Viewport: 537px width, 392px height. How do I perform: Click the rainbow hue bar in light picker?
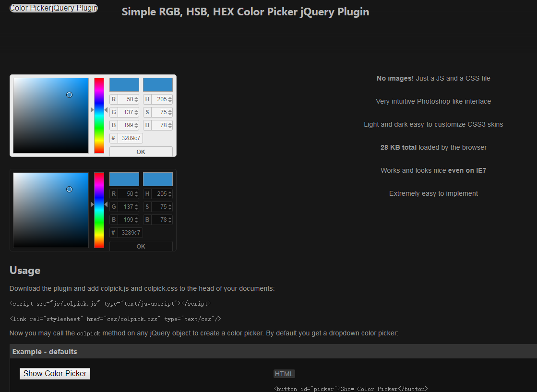click(99, 115)
